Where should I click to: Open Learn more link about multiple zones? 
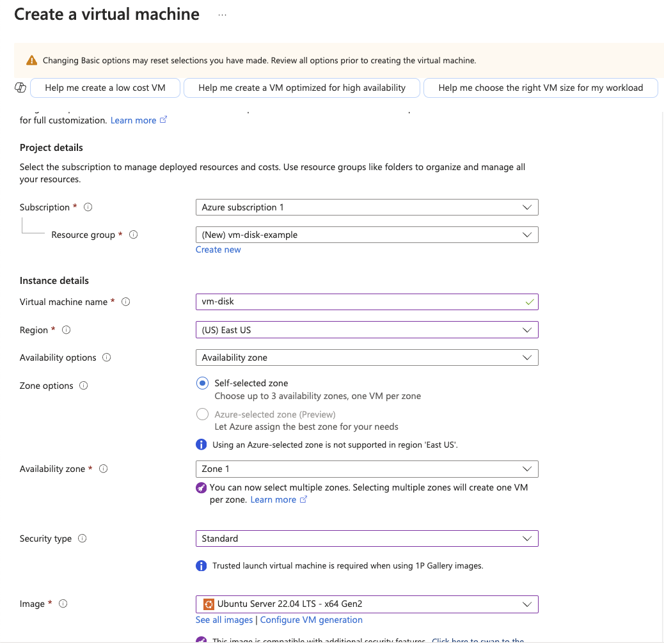pos(273,499)
